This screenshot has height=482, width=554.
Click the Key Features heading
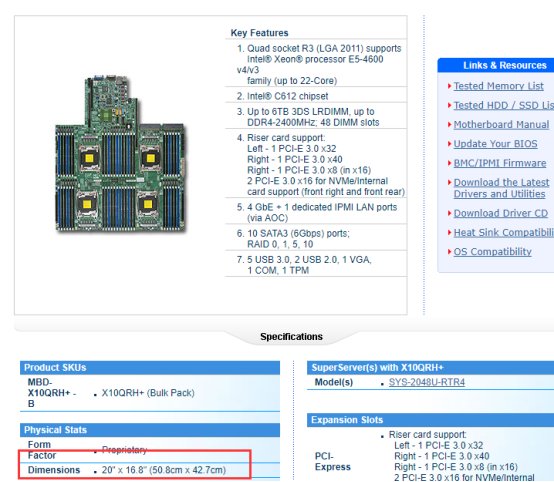259,33
